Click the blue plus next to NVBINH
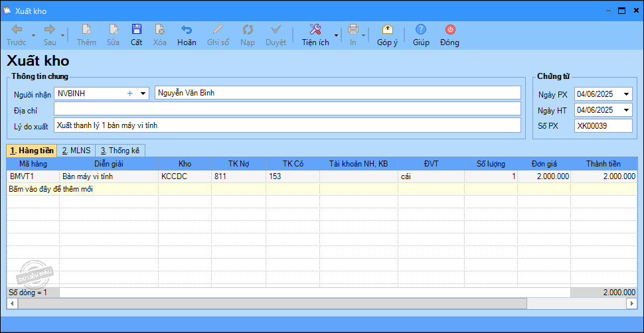 [129, 94]
